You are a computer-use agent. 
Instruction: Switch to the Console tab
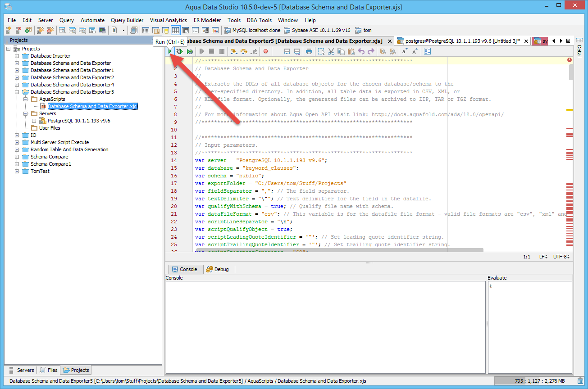pos(185,269)
